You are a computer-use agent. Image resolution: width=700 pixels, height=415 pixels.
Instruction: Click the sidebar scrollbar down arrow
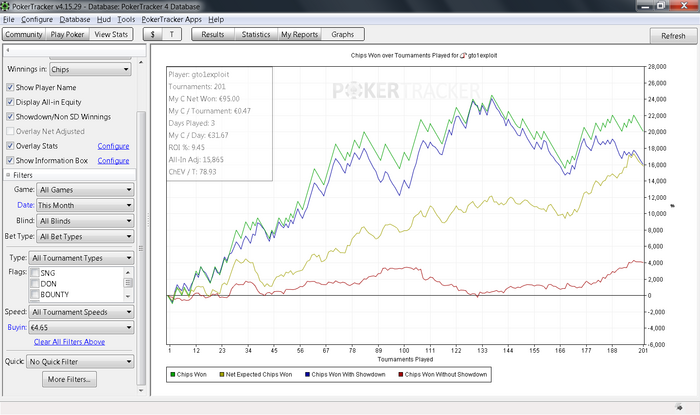tap(141, 390)
